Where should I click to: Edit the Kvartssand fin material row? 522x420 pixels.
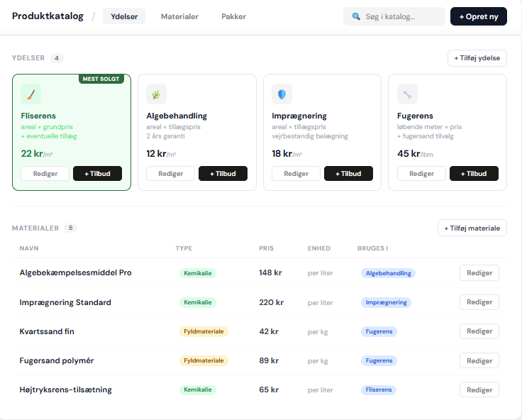479,331
